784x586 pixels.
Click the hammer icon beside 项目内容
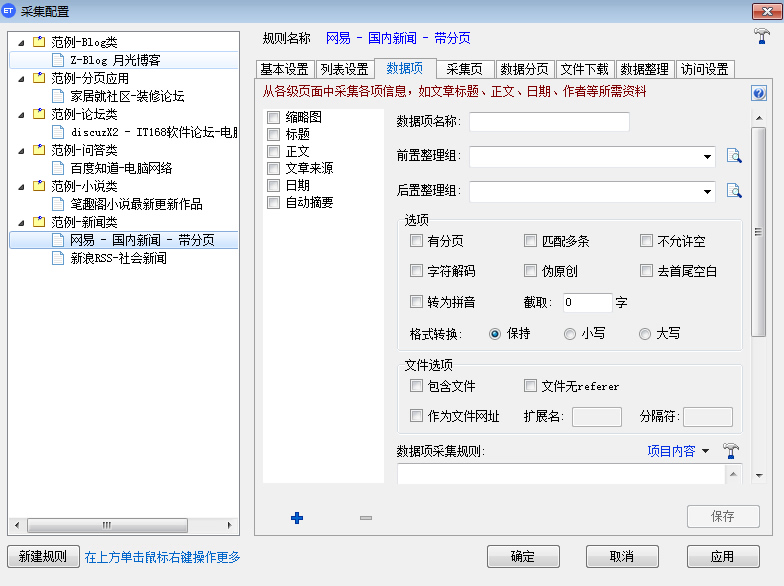point(730,450)
